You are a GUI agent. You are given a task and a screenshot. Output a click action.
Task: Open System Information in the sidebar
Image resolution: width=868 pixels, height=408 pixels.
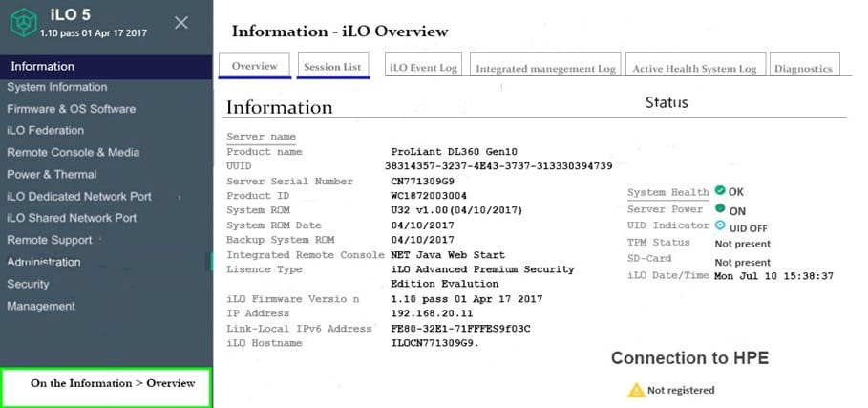[x=57, y=87]
